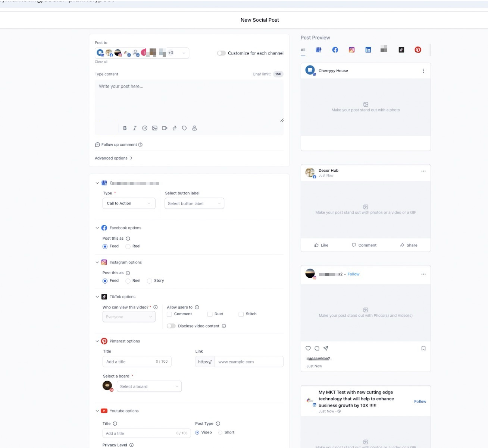Click info icon next to Instagram Post this as
Screen dimensions: 488x448
[x=128, y=273]
